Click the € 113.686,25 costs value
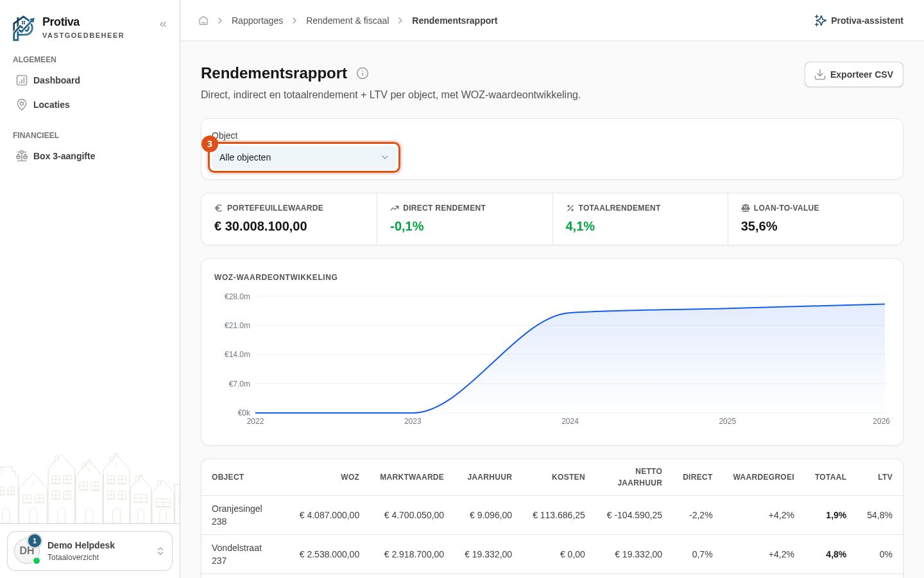This screenshot has height=578, width=924. coord(559,515)
